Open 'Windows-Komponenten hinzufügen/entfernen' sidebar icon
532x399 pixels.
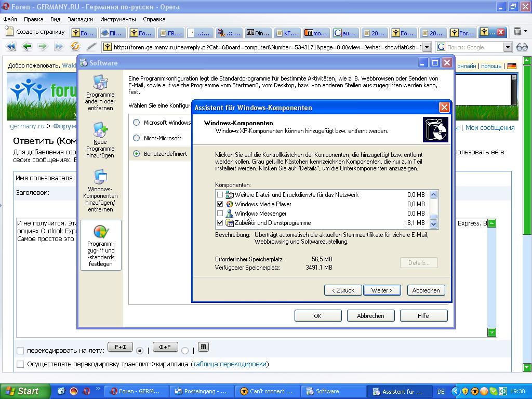(100, 191)
